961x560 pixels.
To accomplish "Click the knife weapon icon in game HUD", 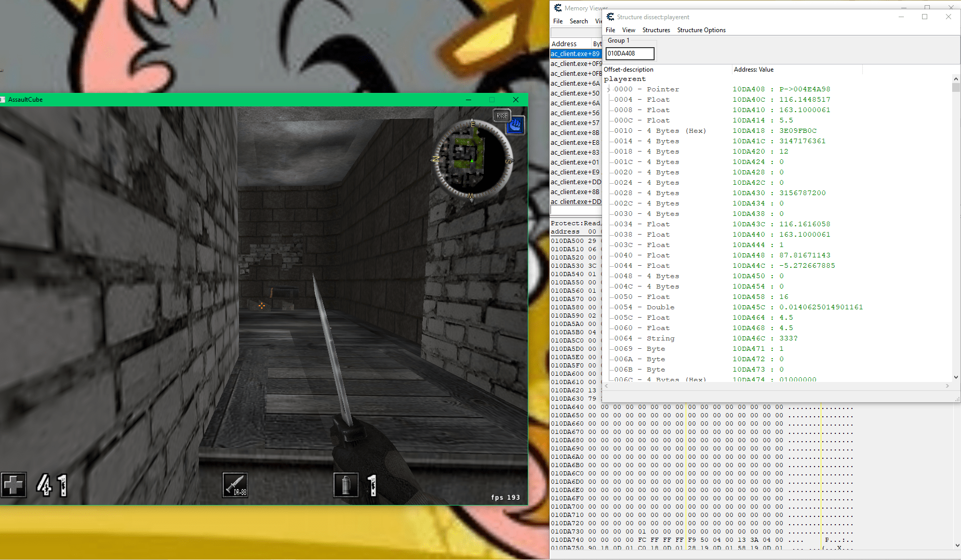I will click(235, 485).
